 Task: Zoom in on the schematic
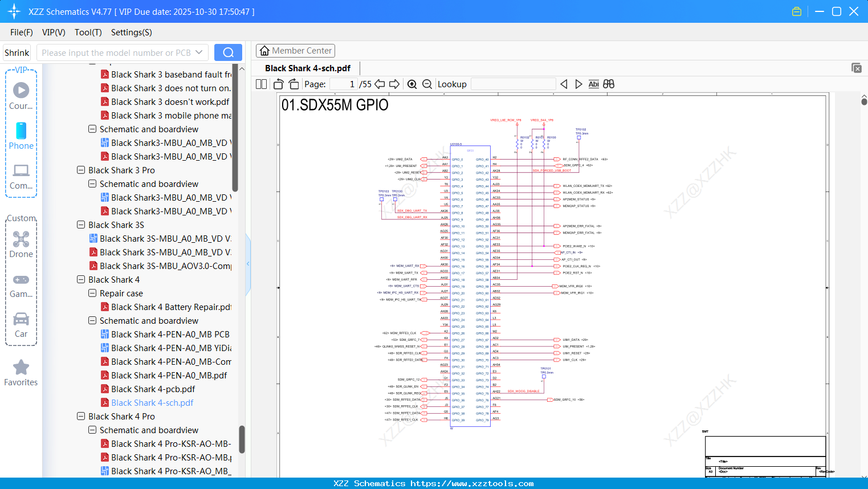tap(412, 84)
